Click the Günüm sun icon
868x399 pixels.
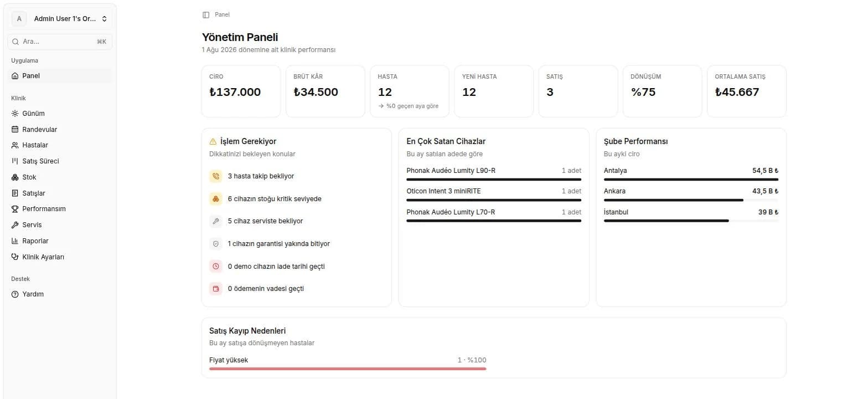click(x=15, y=114)
